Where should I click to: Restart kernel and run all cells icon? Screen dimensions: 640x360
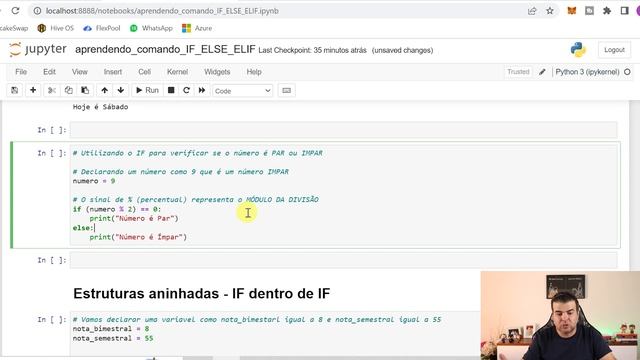[x=202, y=90]
